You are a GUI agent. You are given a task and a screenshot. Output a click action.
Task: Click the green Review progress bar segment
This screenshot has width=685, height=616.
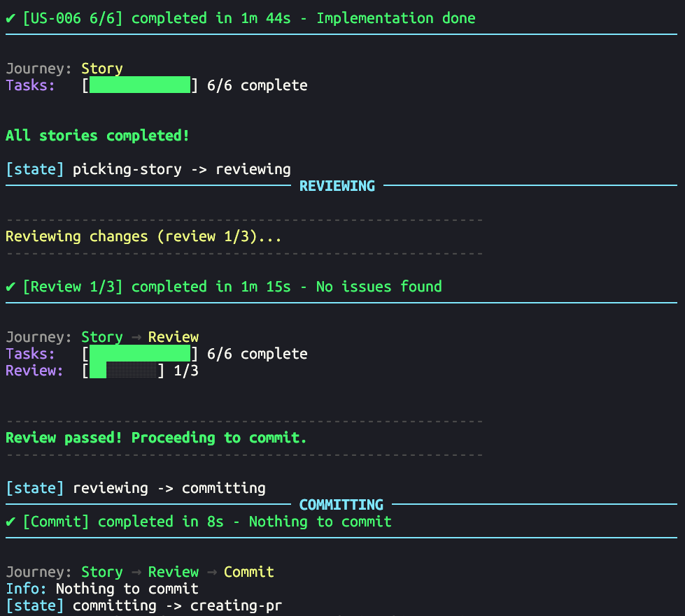coord(98,371)
